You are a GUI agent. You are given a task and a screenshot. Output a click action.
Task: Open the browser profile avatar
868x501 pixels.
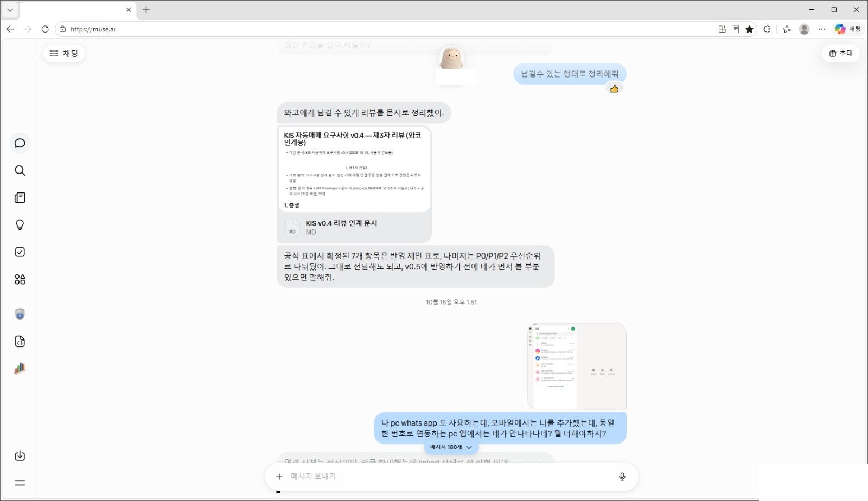(x=805, y=29)
